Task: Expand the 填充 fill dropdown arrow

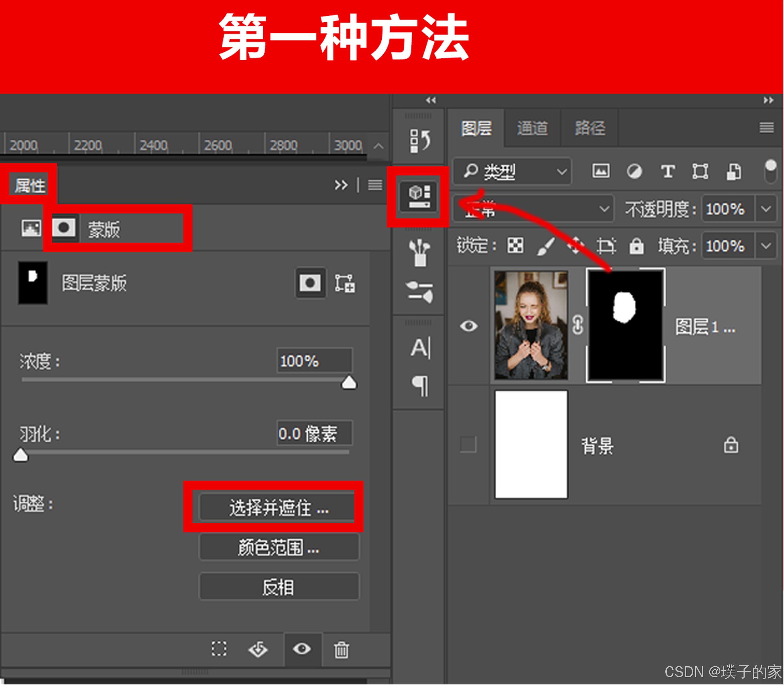Action: (x=766, y=246)
